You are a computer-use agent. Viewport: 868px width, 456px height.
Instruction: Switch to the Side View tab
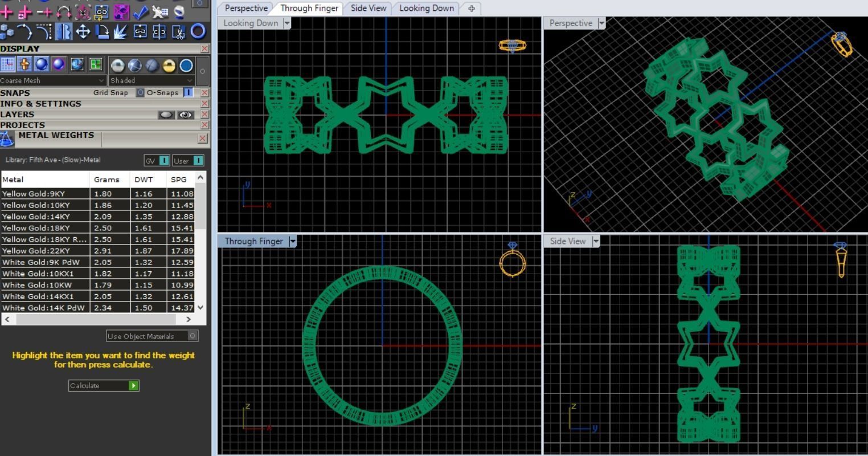368,8
